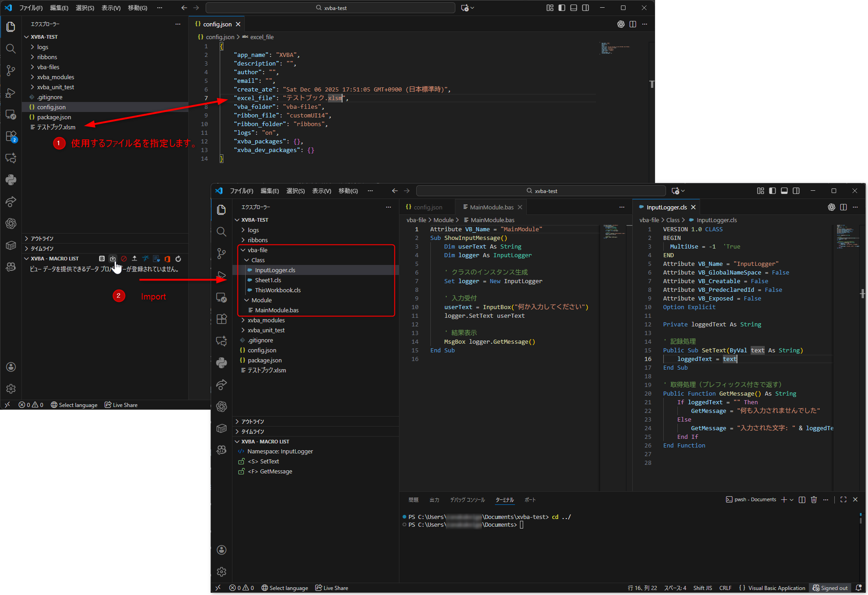
Task: Customize layout in back window title bar
Action: pos(550,8)
